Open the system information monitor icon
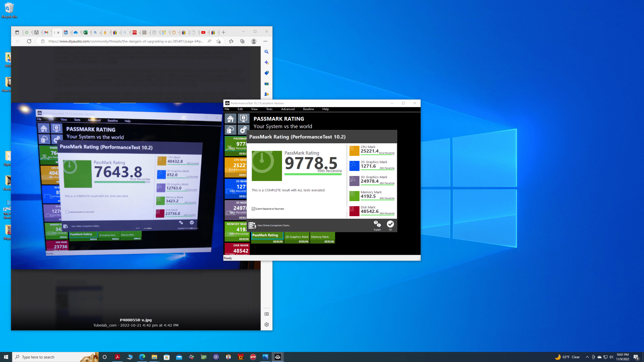644x362 pixels. (x=243, y=119)
